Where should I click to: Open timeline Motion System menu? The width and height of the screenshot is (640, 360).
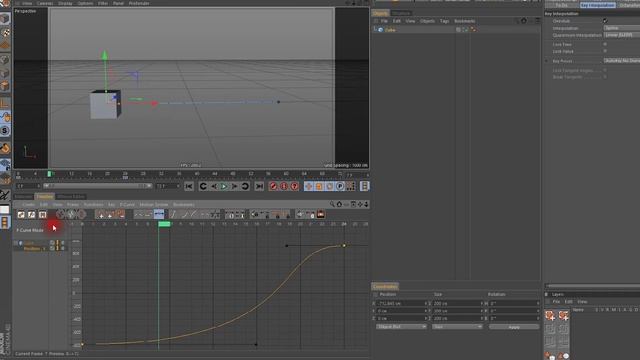154,204
